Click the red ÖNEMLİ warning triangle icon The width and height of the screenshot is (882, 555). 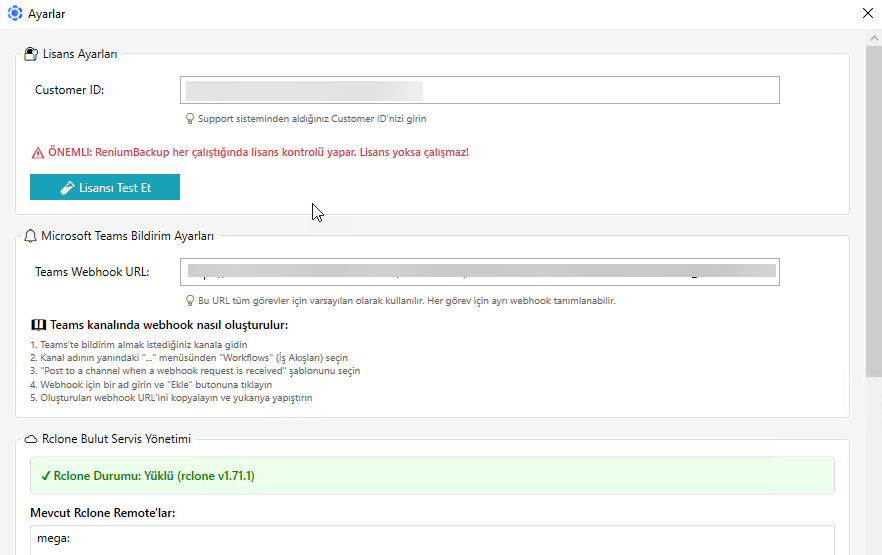click(38, 153)
